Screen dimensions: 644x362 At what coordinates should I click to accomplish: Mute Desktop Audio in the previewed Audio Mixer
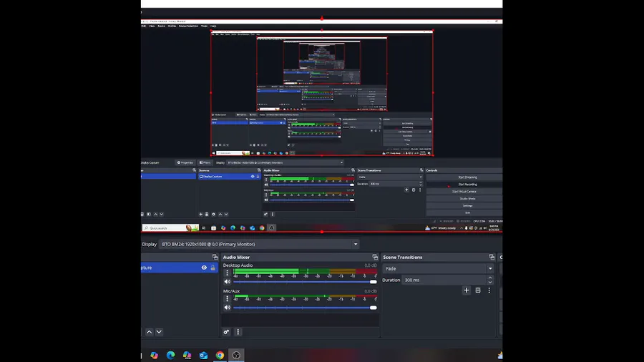coord(266,185)
